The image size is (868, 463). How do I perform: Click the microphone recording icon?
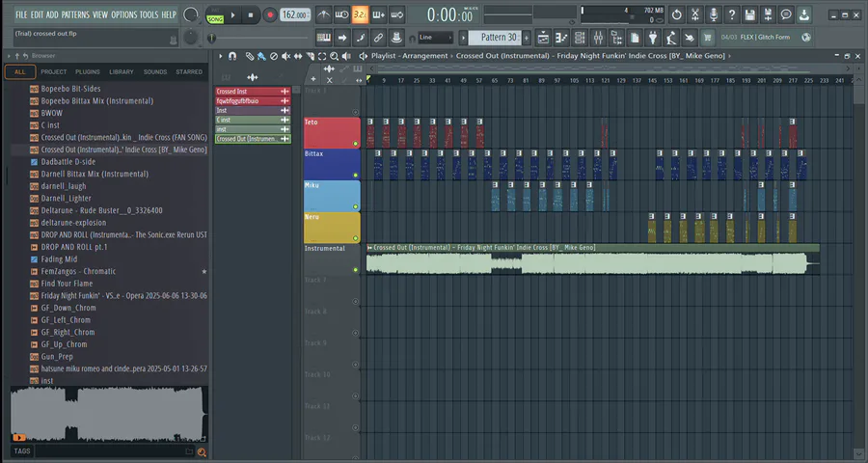point(714,15)
